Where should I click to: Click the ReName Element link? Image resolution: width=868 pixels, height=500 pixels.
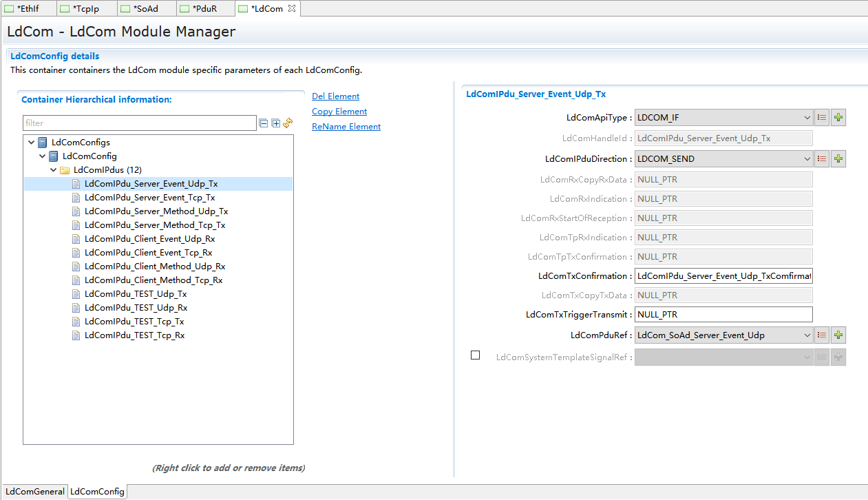point(346,127)
